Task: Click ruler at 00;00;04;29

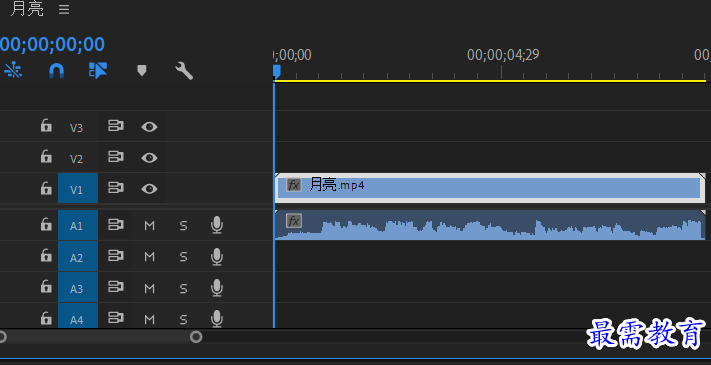Action: (x=502, y=55)
